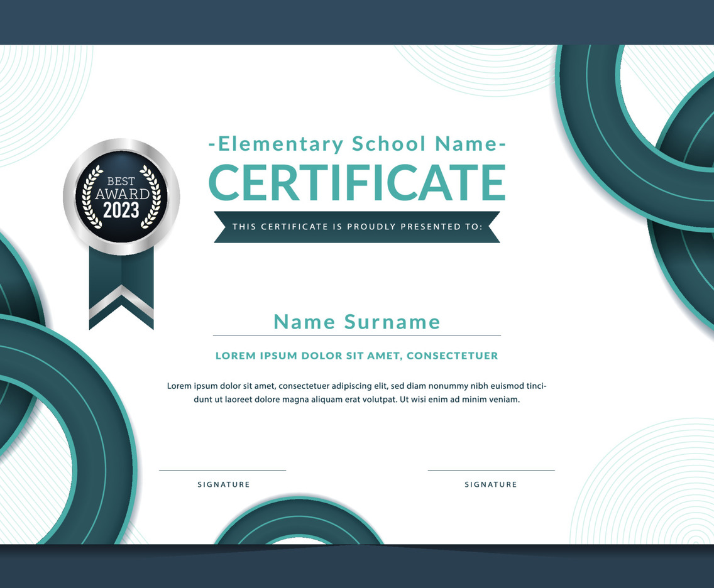Click the Best Award 2023 medal badge

pos(121,196)
